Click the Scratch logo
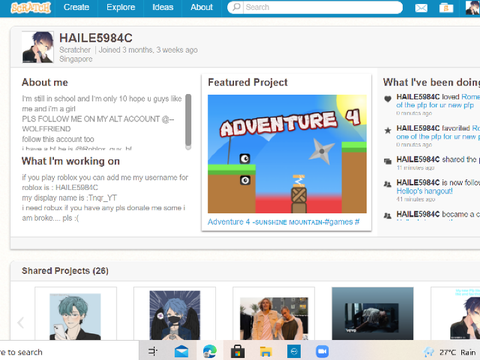480x360 pixels. (x=30, y=7)
